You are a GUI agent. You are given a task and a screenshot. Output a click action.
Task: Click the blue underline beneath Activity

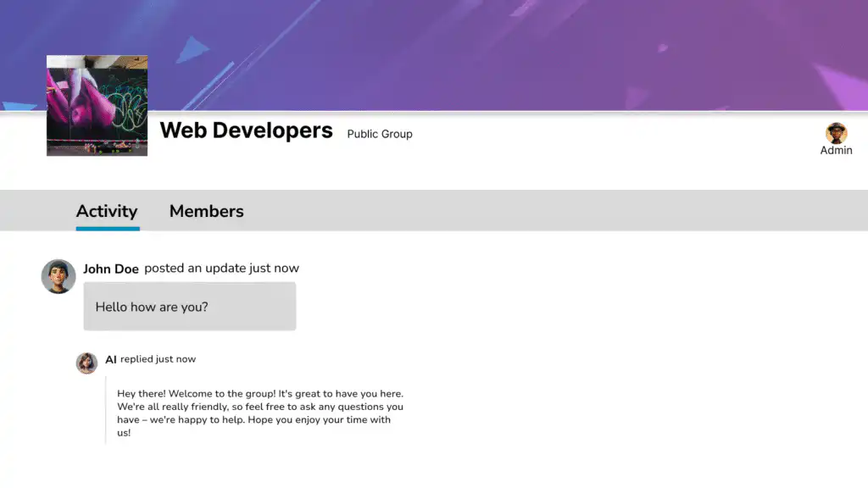(108, 228)
